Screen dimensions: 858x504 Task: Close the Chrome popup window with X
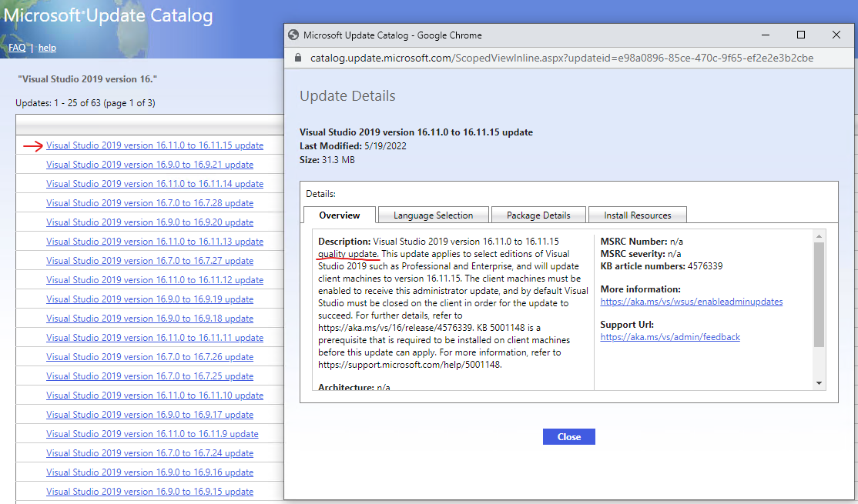click(x=836, y=35)
